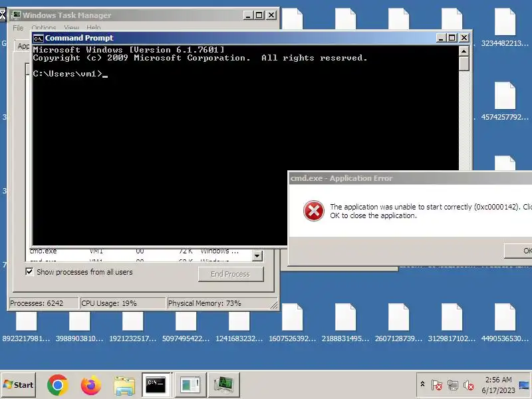Click the Processes: 6242 status entry
This screenshot has height=399, width=532.
coord(43,303)
